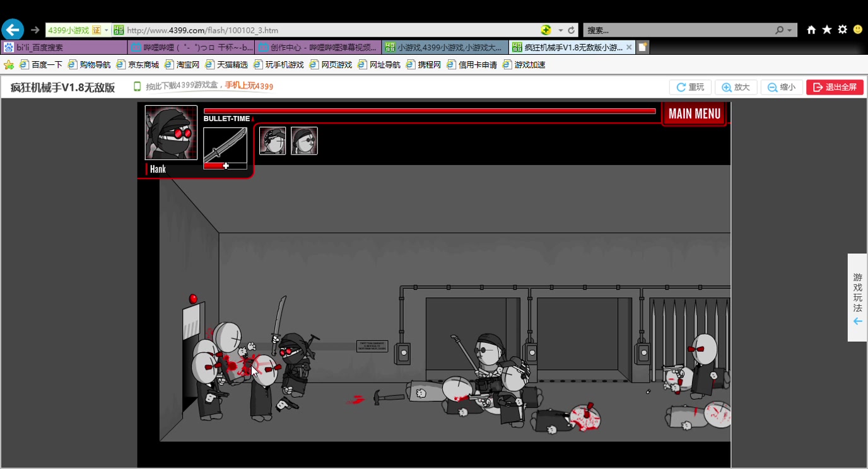Click the red alarm light above door

pos(194,298)
